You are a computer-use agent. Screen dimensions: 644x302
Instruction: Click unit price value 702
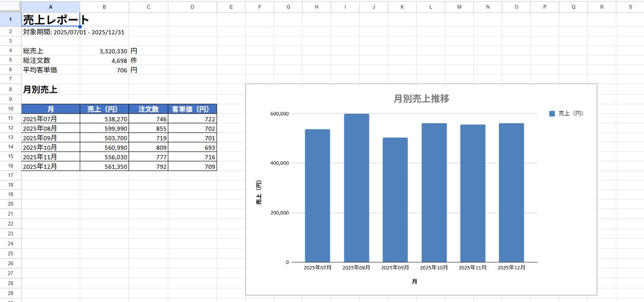tap(192, 129)
